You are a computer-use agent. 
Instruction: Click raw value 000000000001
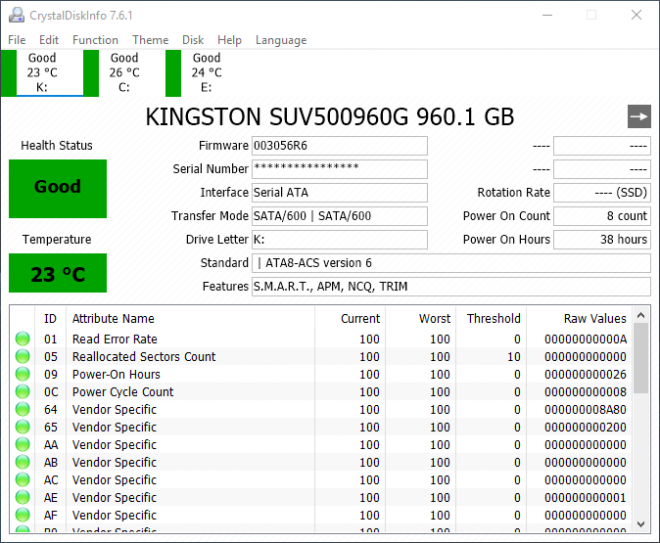click(x=585, y=498)
